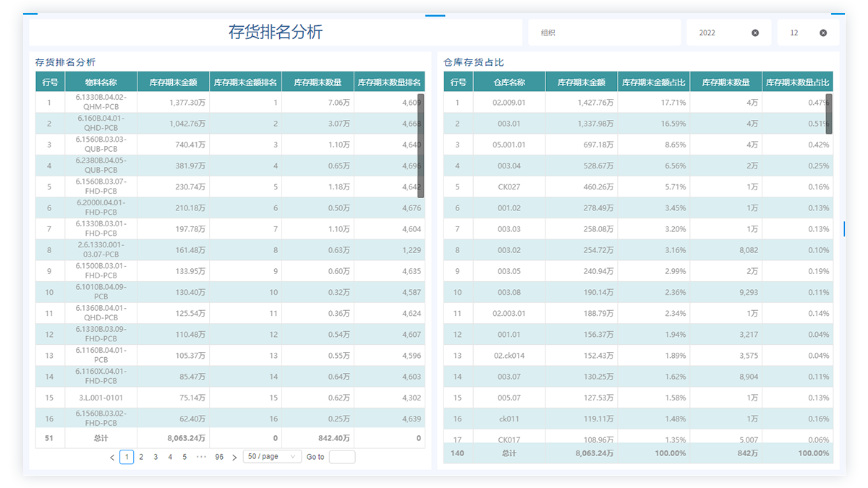Click 库存期末金额占比 column header

click(653, 82)
